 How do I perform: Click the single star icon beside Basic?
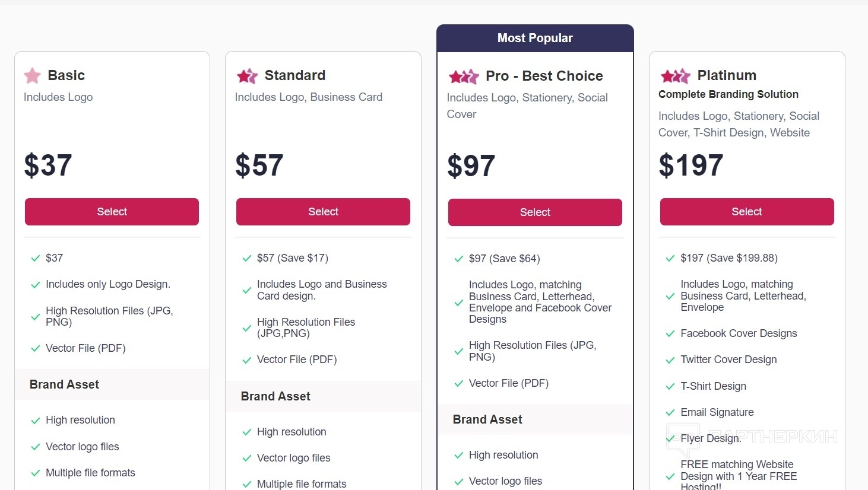coord(32,75)
